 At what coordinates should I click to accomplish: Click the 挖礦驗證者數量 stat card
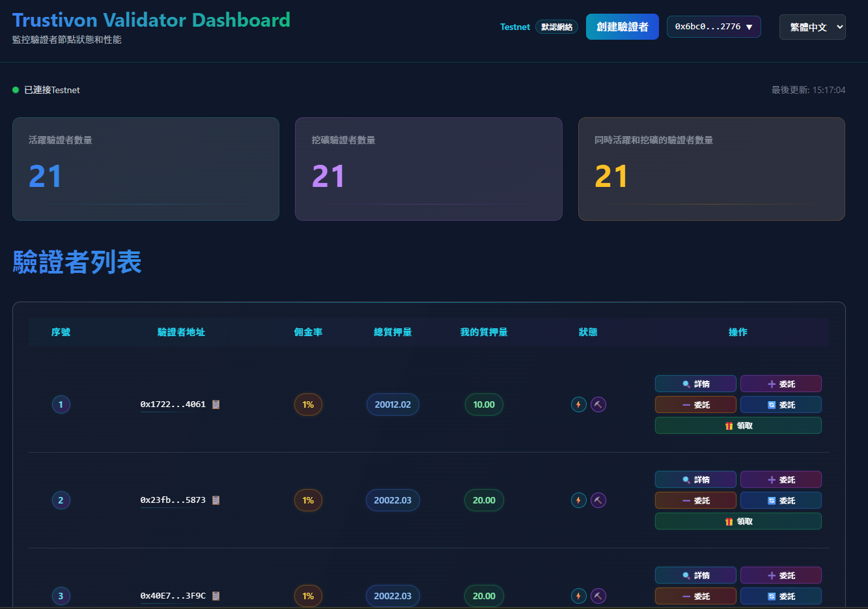pyautogui.click(x=428, y=169)
